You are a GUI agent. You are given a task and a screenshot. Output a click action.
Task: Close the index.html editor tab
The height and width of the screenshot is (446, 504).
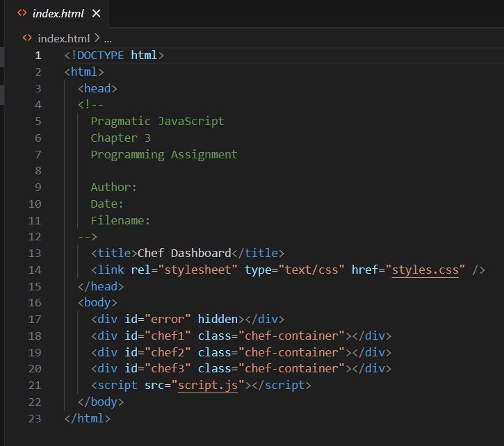tap(96, 13)
